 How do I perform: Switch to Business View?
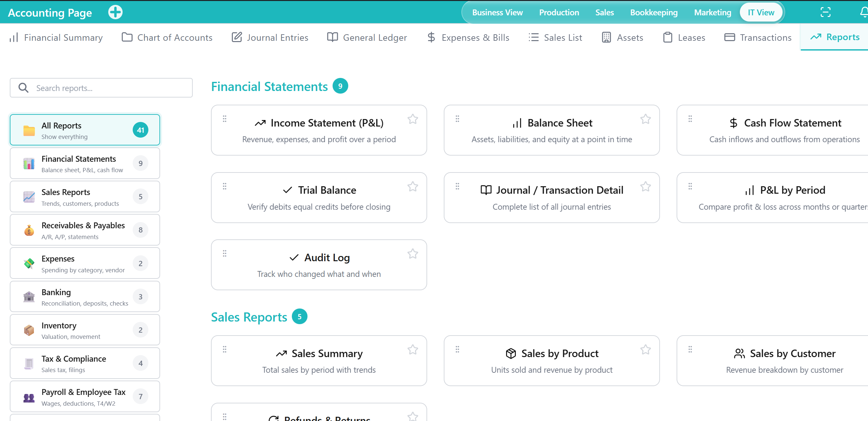pos(497,12)
